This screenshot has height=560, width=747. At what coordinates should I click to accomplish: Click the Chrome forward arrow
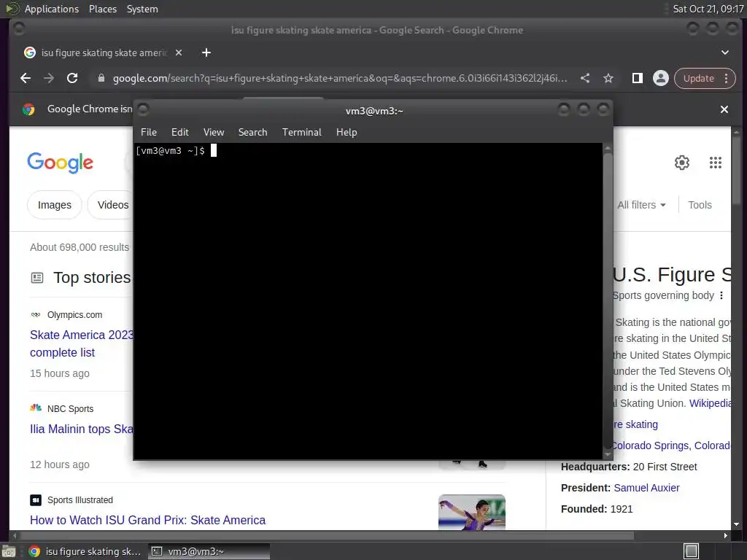click(x=49, y=78)
